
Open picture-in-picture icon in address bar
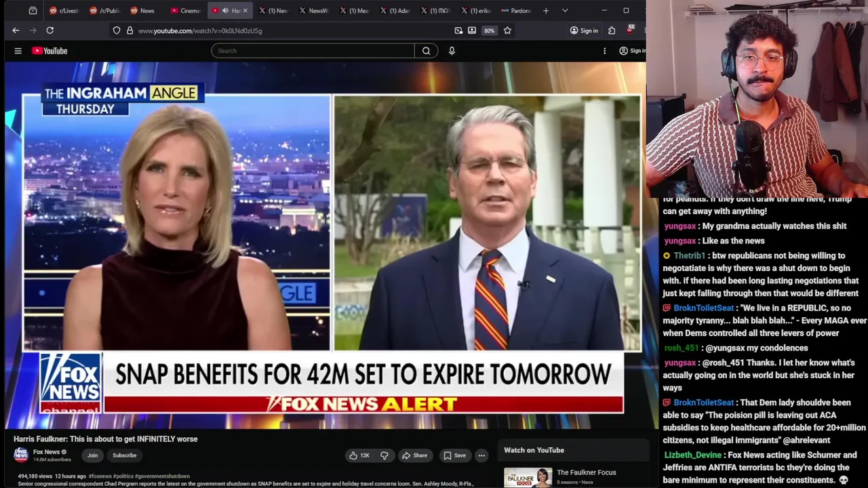coord(458,30)
